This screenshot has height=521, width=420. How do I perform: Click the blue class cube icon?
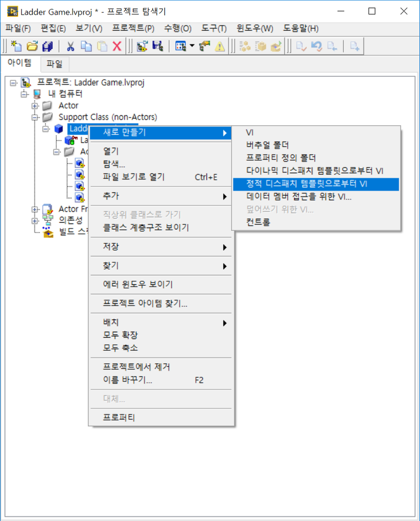(59, 128)
